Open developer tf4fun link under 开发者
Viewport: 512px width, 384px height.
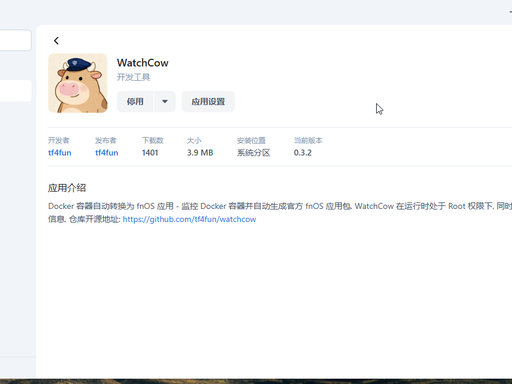coord(60,153)
